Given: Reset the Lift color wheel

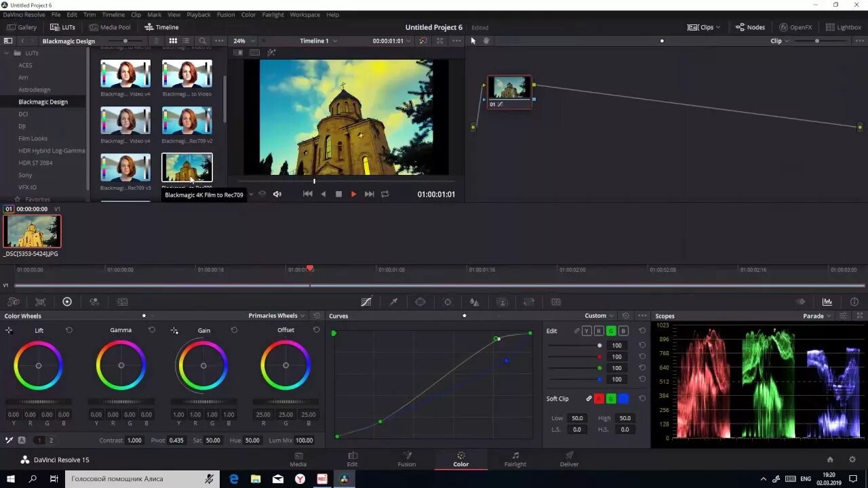Looking at the screenshot, I should click(x=69, y=330).
